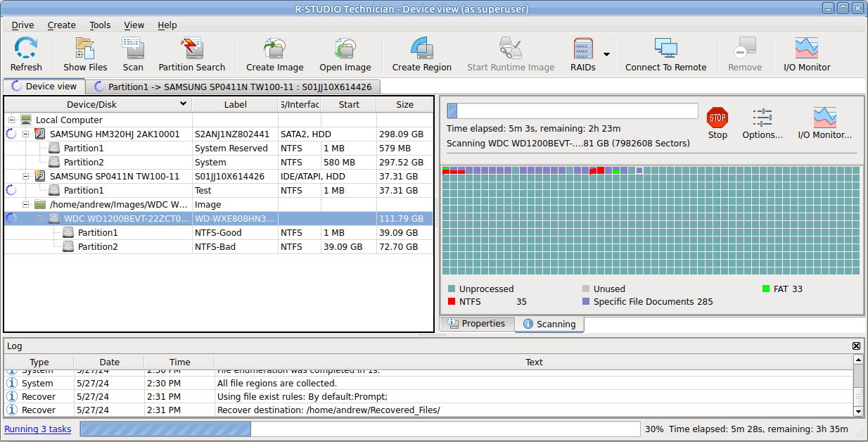Open the Drive menu
The width and height of the screenshot is (868, 442).
(23, 25)
